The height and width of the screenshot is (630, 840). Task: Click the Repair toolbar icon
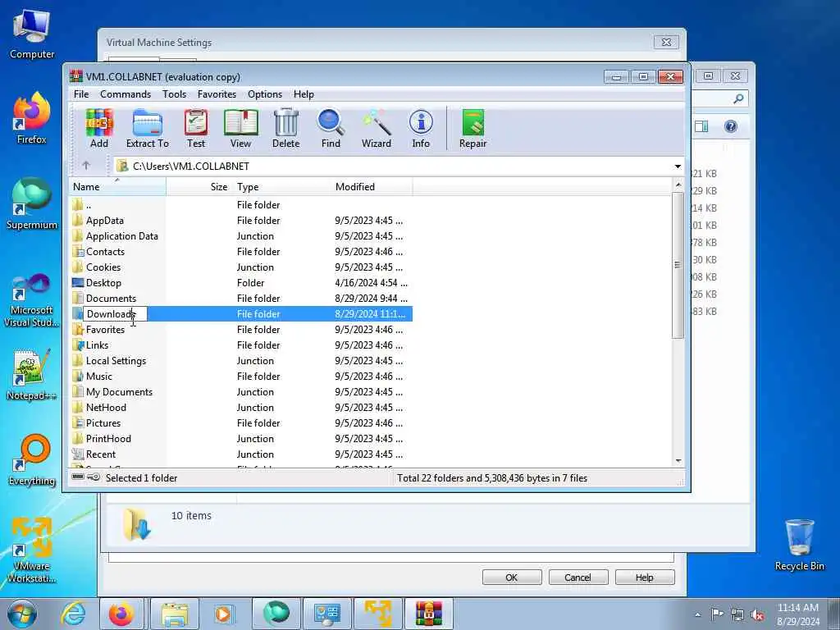coord(473,129)
